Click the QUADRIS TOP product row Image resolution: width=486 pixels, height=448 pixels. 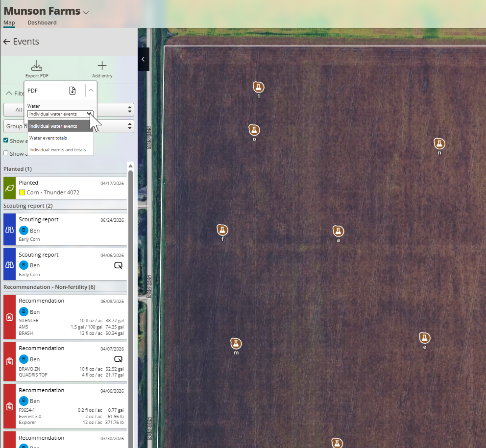(x=71, y=375)
